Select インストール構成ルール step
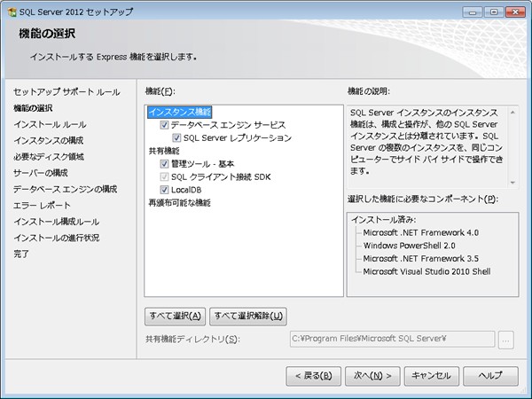The image size is (532, 399). coord(57,222)
